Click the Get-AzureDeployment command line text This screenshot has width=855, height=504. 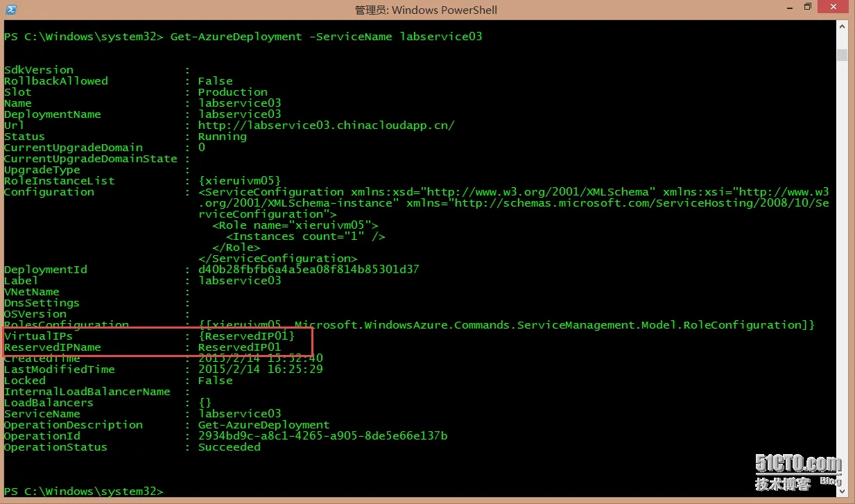(x=326, y=36)
